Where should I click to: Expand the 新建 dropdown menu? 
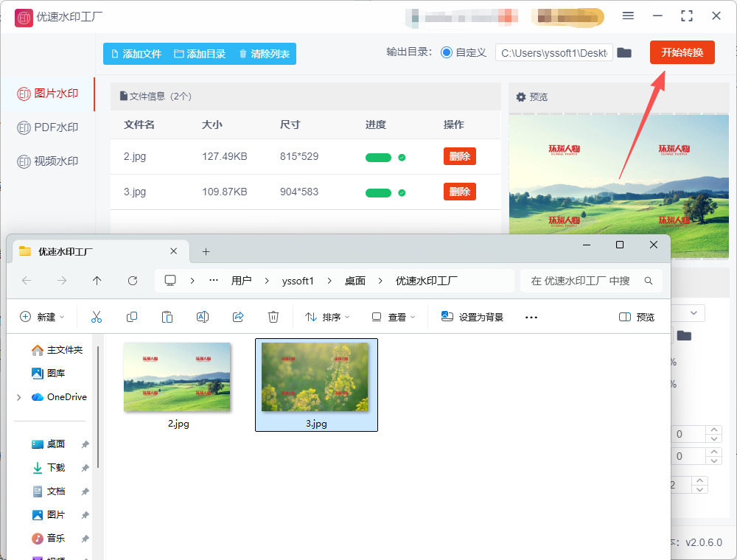[x=43, y=317]
